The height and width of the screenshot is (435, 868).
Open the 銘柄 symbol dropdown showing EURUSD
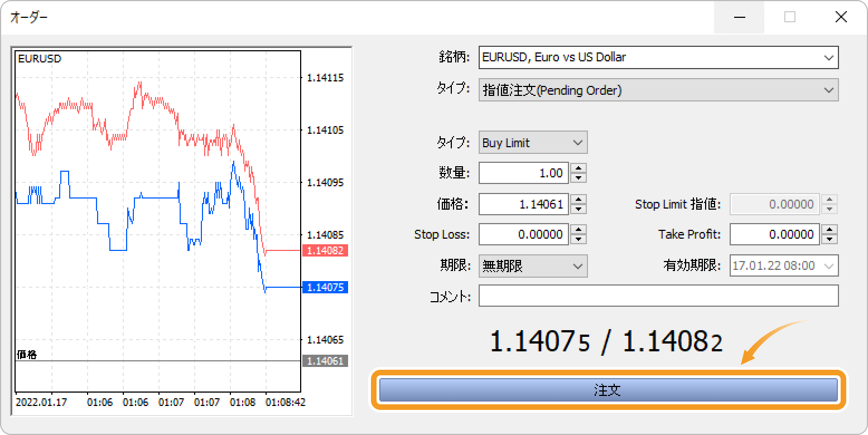(x=659, y=57)
